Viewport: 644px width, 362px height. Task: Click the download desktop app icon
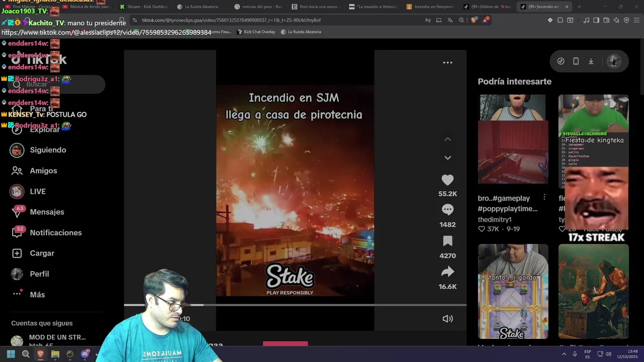tap(591, 61)
